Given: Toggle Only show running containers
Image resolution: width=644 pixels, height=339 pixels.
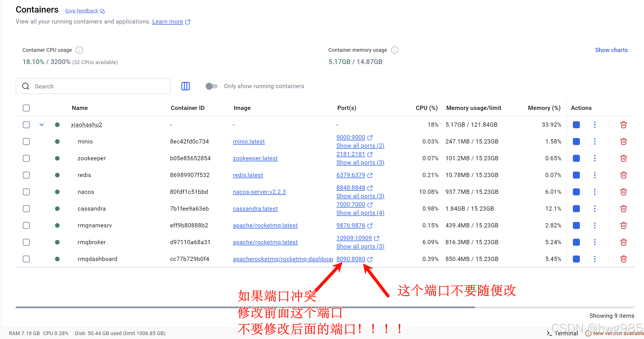Looking at the screenshot, I should 212,86.
